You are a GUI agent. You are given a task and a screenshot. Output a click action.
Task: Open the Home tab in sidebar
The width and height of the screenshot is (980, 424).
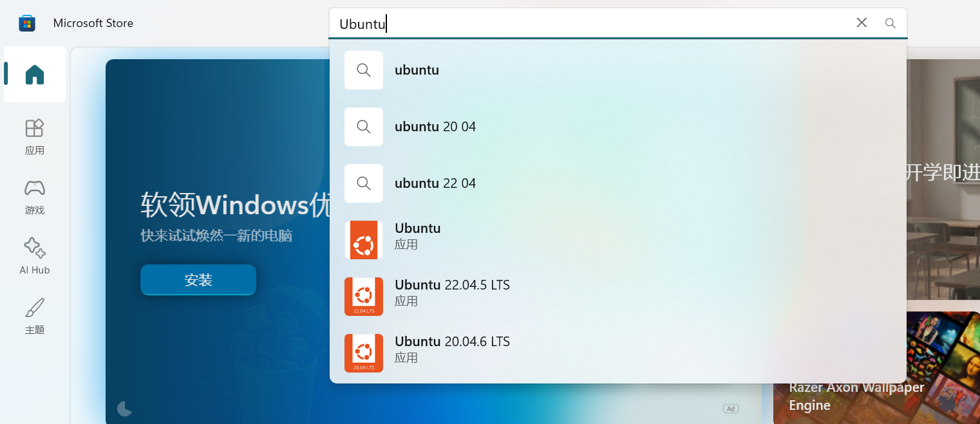pyautogui.click(x=35, y=75)
